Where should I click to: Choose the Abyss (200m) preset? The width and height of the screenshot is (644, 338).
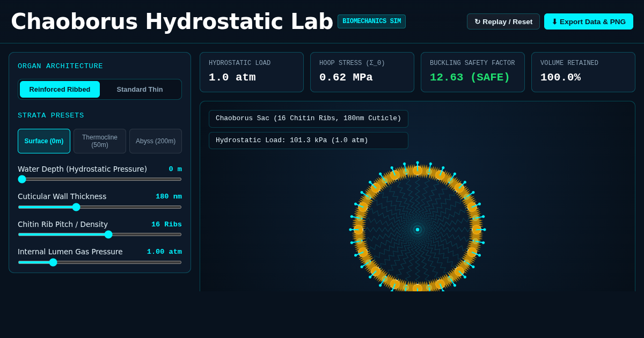coord(156,141)
